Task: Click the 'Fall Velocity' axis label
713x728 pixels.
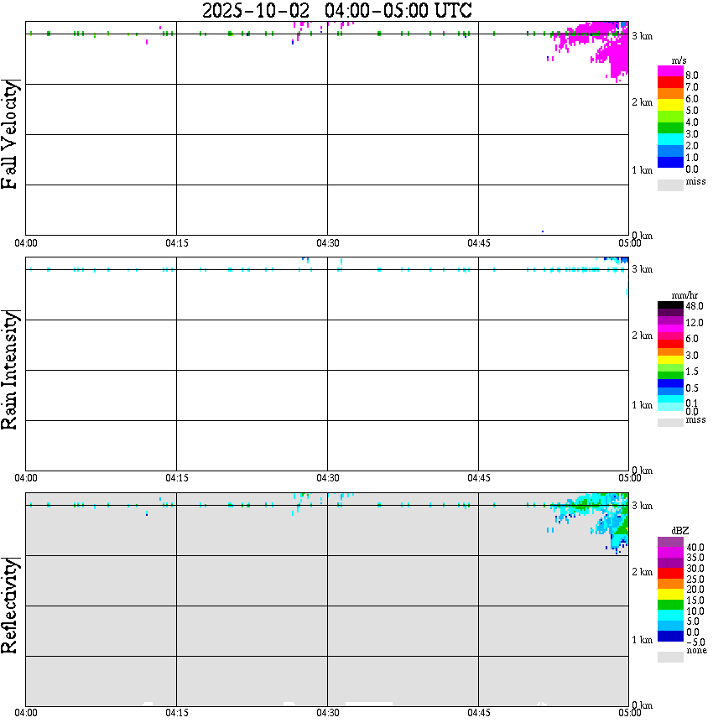Action: pyautogui.click(x=9, y=135)
